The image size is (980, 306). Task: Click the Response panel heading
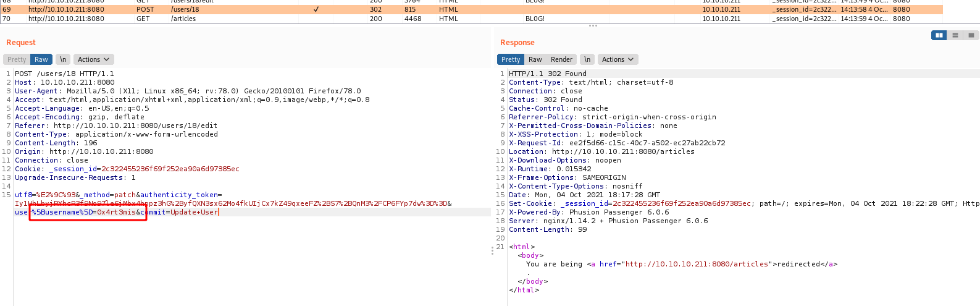point(517,43)
